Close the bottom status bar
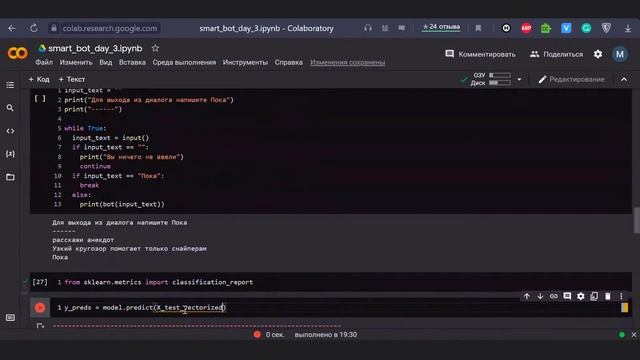This screenshot has height=360, width=640. 633,335
